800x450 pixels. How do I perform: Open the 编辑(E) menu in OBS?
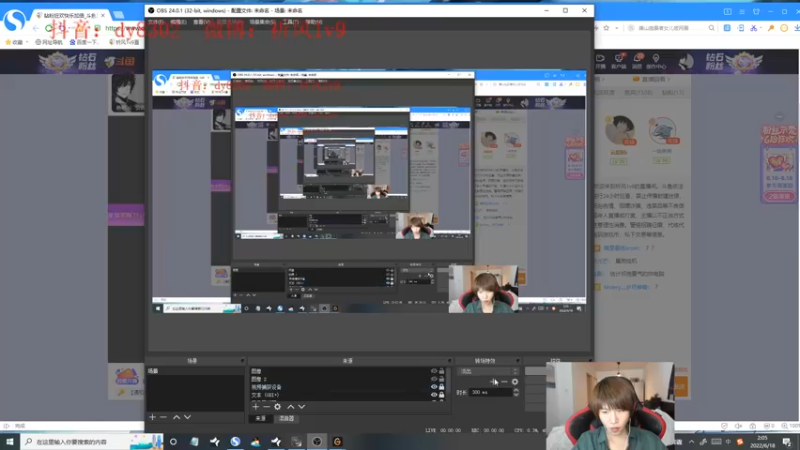click(178, 22)
